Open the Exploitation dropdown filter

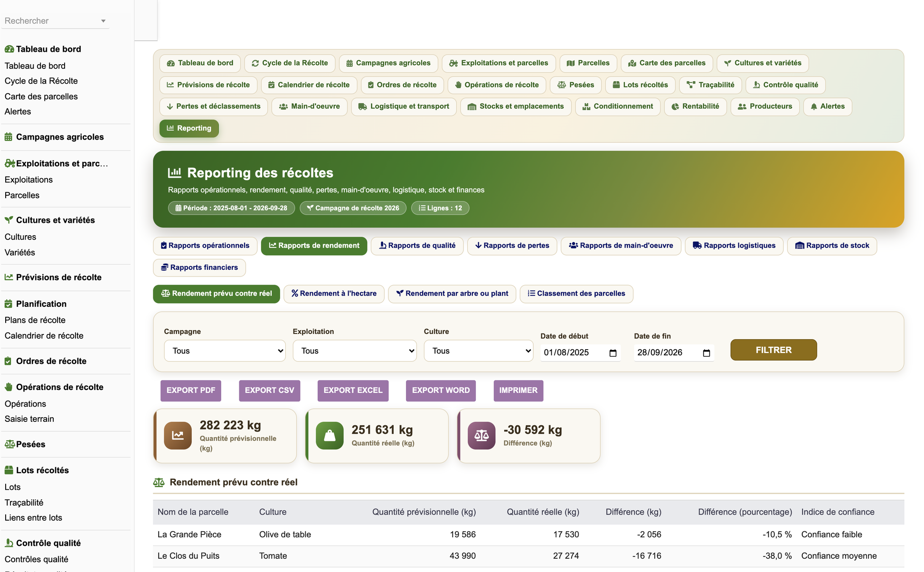tap(355, 351)
